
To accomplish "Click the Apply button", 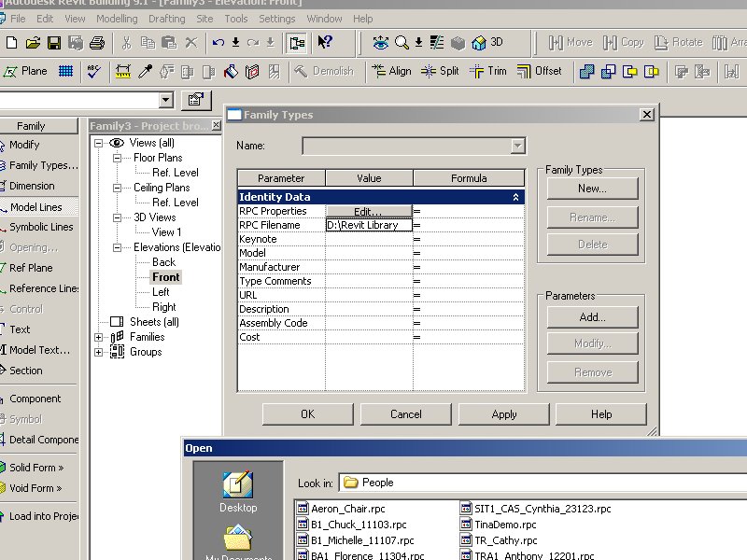I will [x=504, y=414].
